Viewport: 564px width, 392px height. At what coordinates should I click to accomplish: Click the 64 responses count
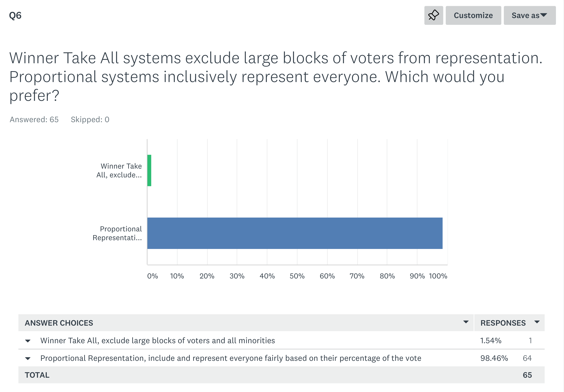click(x=527, y=358)
